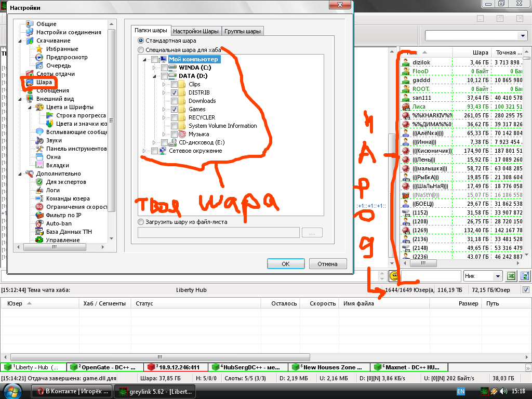Viewport: 532px width, 399px height.
Task: Toggle the checkbox next to ГБ/Юзер status
Action: (x=526, y=290)
